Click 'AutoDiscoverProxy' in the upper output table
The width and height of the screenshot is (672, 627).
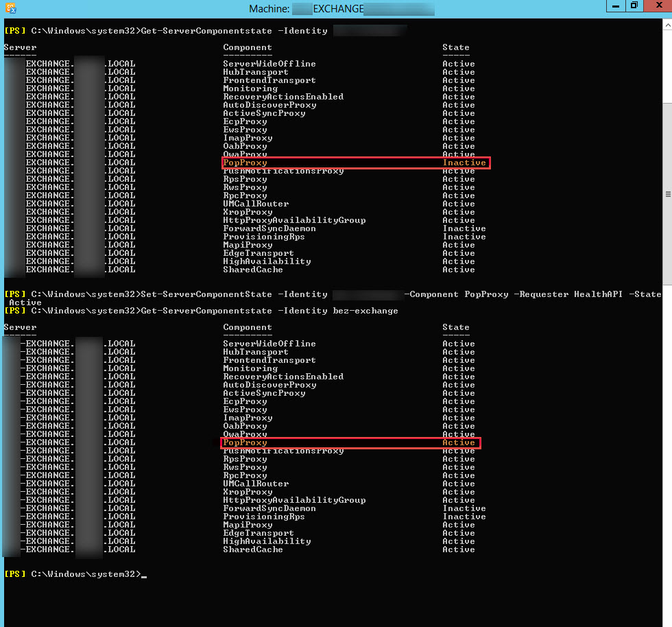pyautogui.click(x=269, y=105)
